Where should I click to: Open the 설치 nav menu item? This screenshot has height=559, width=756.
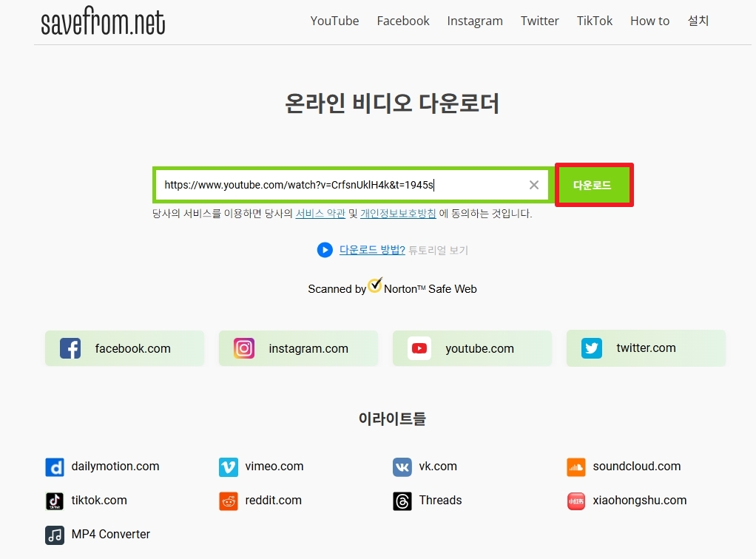(698, 21)
